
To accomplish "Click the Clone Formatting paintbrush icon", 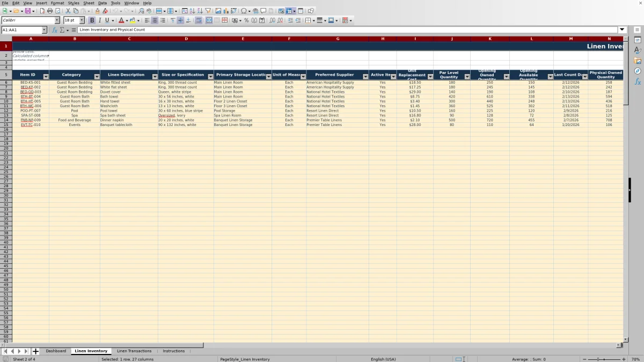I will click(97, 11).
